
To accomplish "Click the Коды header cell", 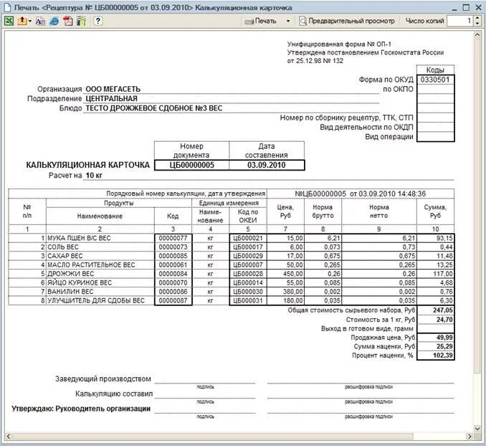I will (435, 70).
